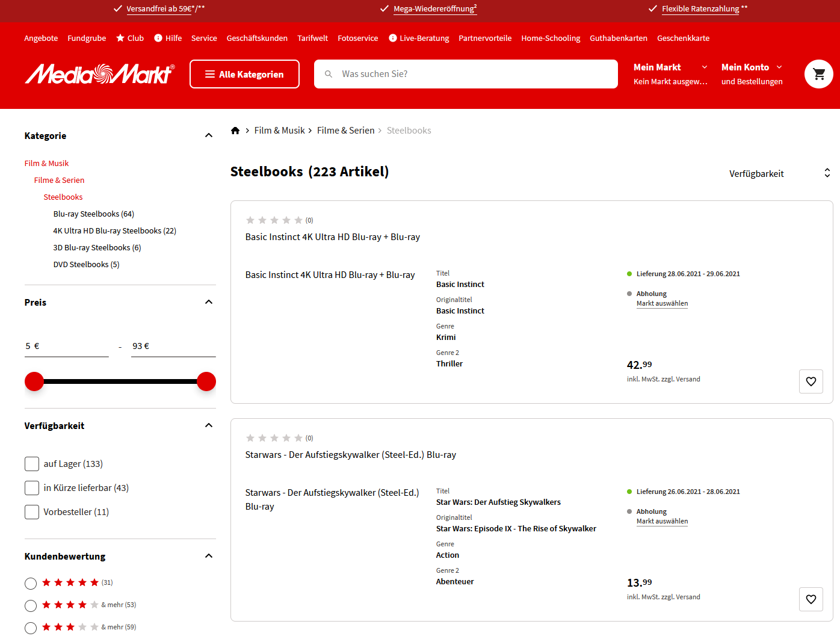This screenshot has width=840, height=636.
Task: Click the MediaMarkt logo
Action: pyautogui.click(x=100, y=74)
